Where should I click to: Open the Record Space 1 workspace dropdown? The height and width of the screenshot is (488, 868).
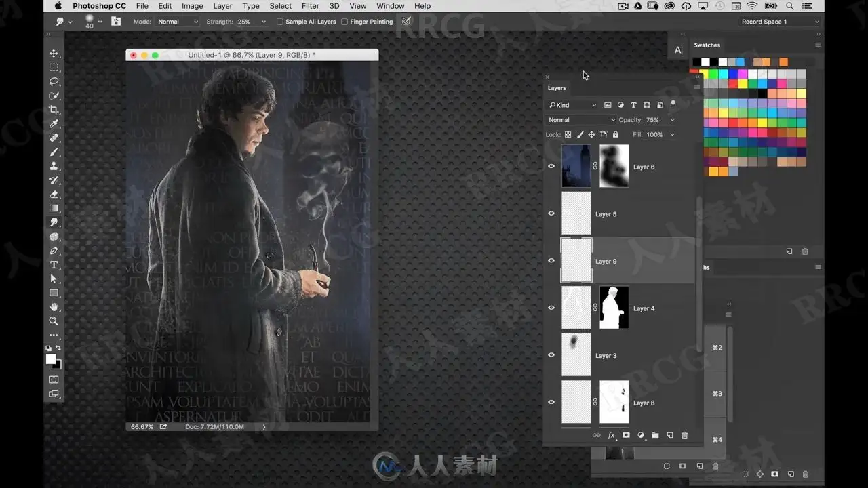[x=780, y=22]
